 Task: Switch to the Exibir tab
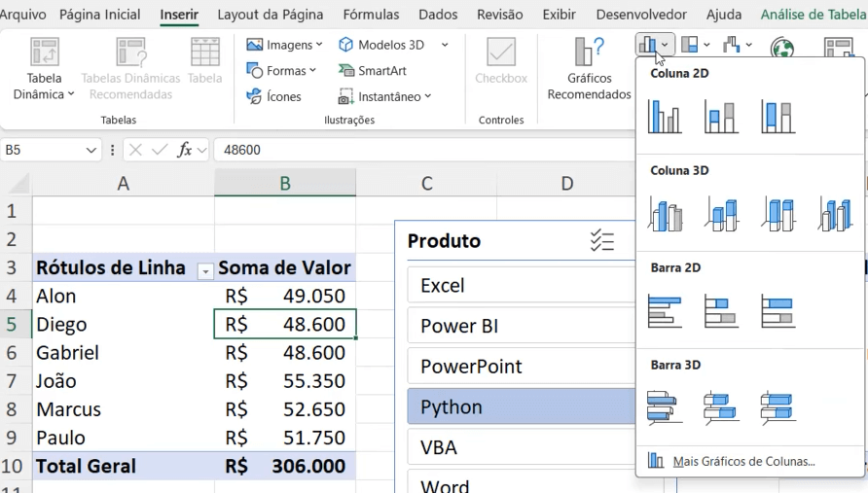click(560, 15)
